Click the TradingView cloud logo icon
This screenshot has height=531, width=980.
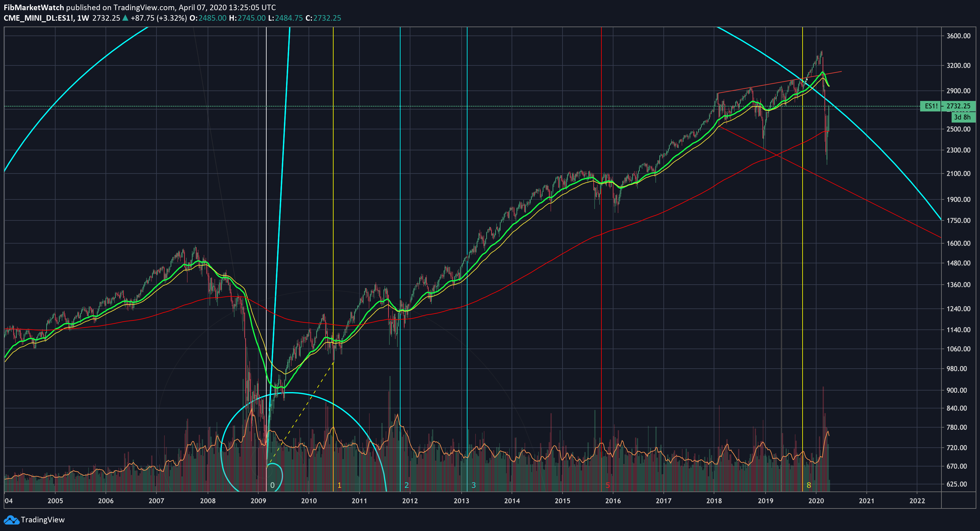tap(11, 520)
